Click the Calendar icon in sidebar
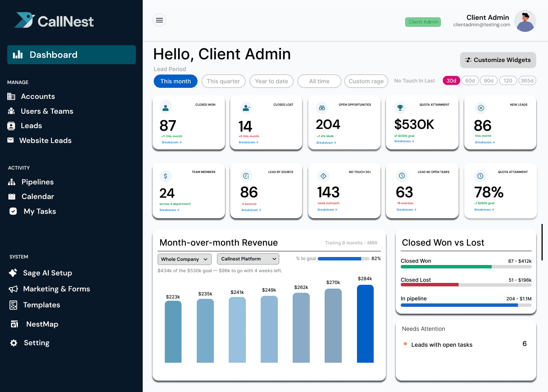 pyautogui.click(x=12, y=197)
